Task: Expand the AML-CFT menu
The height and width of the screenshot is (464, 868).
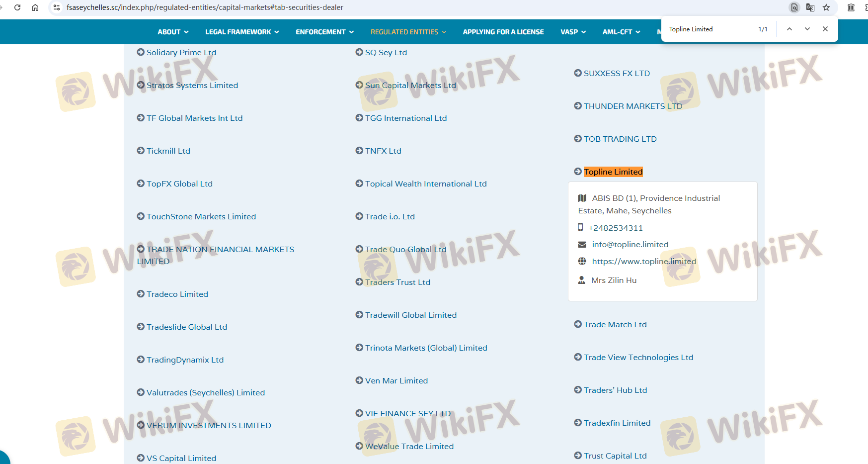Action: (x=622, y=32)
